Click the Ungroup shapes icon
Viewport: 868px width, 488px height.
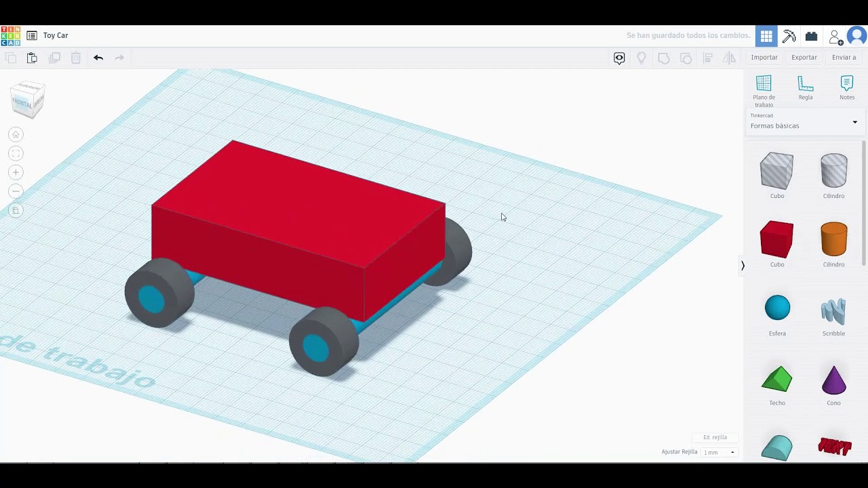[x=686, y=58]
